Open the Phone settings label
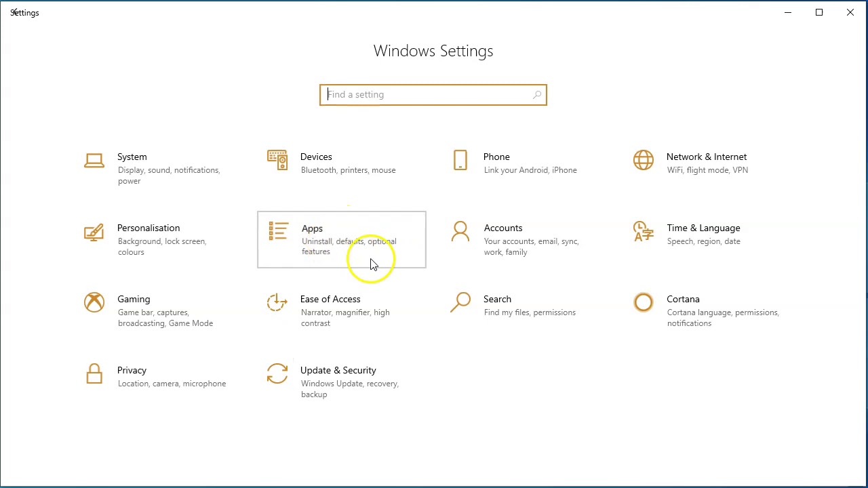Screen dimensions: 868x488 496,157
